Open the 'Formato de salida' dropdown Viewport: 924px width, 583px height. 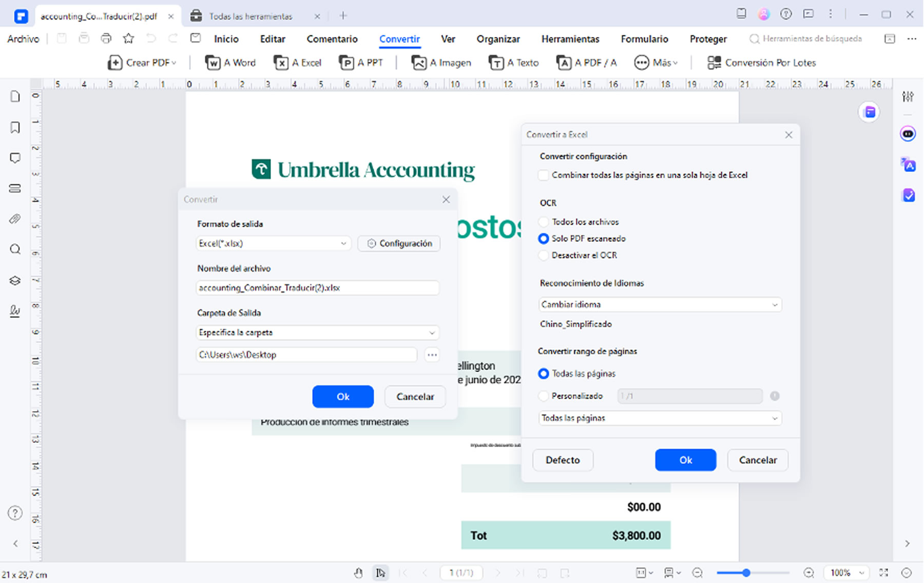(273, 243)
